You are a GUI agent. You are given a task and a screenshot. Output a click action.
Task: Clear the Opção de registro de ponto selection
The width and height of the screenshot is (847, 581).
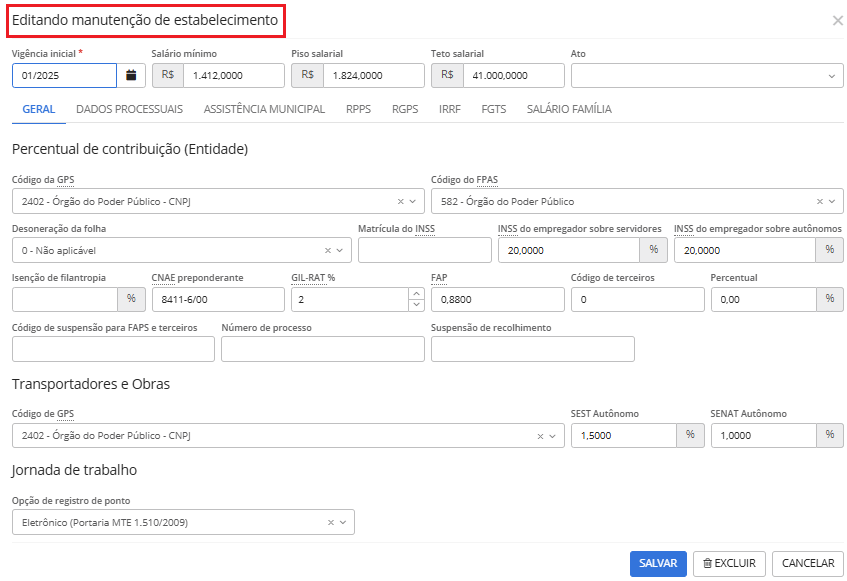tap(331, 523)
